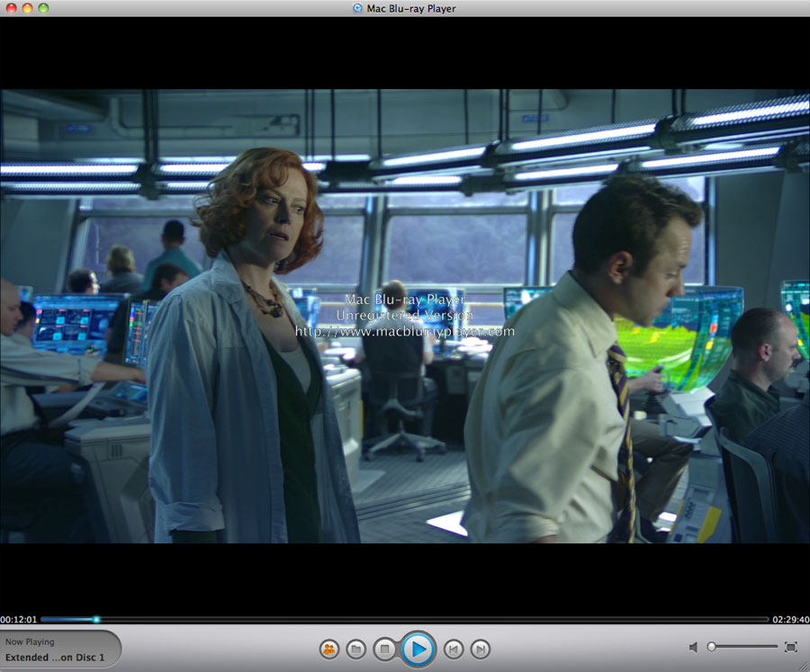810x672 pixels.
Task: Enter full screen with the corner icon
Action: tap(791, 647)
